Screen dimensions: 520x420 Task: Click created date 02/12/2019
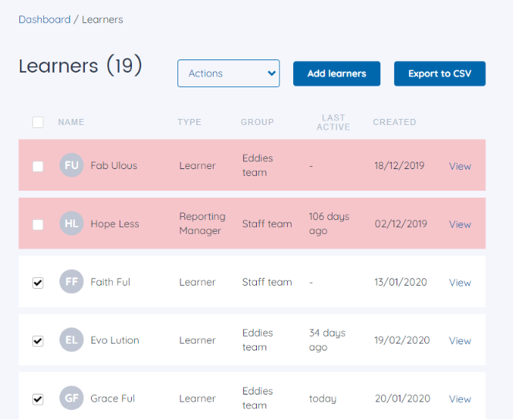(400, 224)
